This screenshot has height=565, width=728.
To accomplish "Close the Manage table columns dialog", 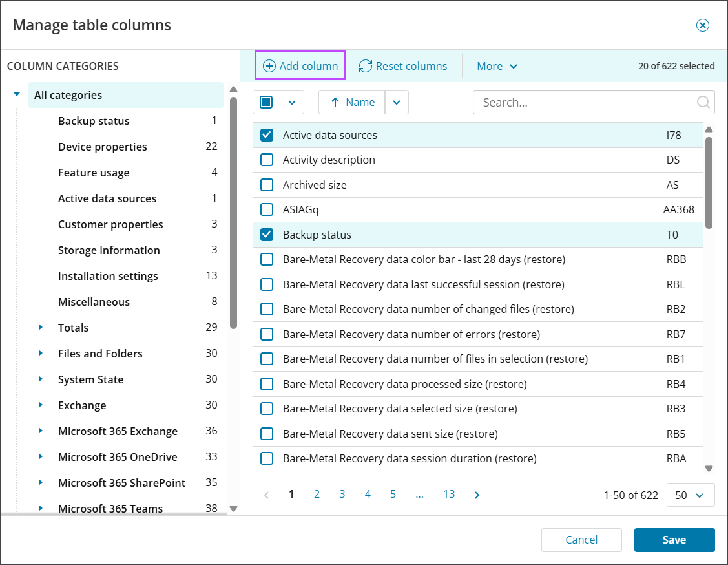I will pos(702,25).
